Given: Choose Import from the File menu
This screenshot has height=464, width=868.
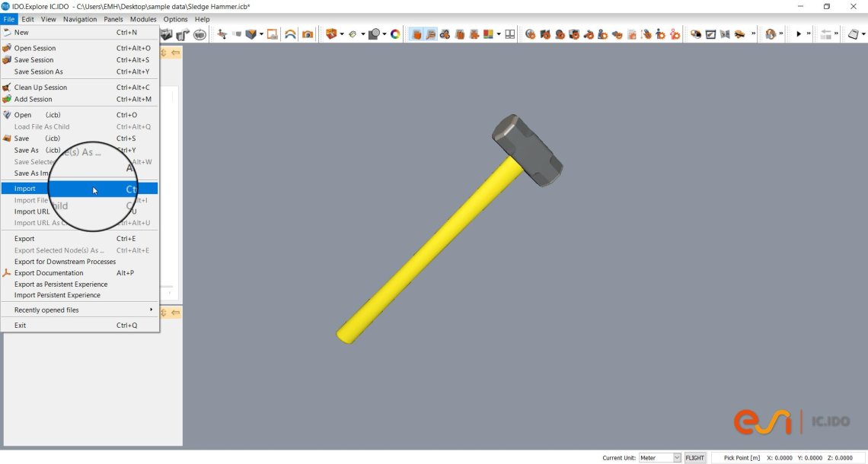Looking at the screenshot, I should pyautogui.click(x=80, y=189).
